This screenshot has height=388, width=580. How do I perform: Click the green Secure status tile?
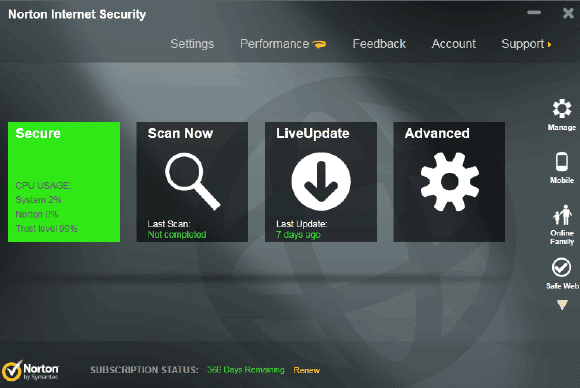(x=64, y=182)
